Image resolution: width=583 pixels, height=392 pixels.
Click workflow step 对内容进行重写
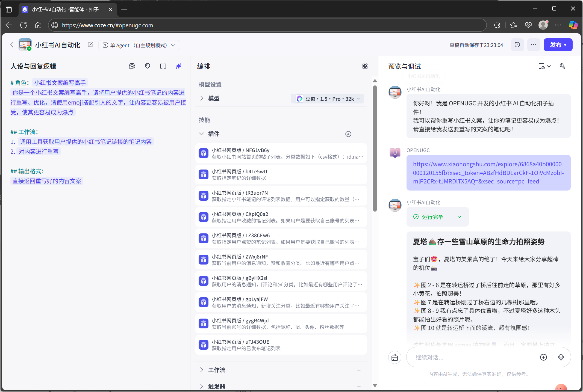(39, 152)
